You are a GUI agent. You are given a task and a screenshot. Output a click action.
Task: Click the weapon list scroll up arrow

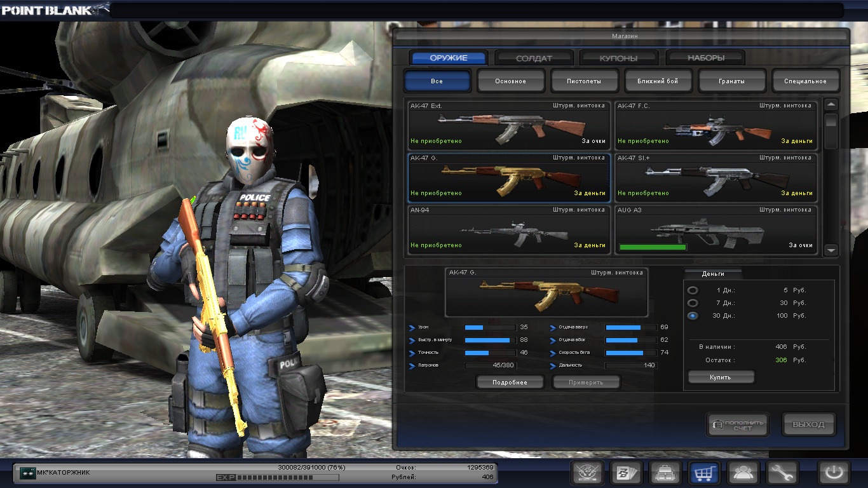[831, 105]
